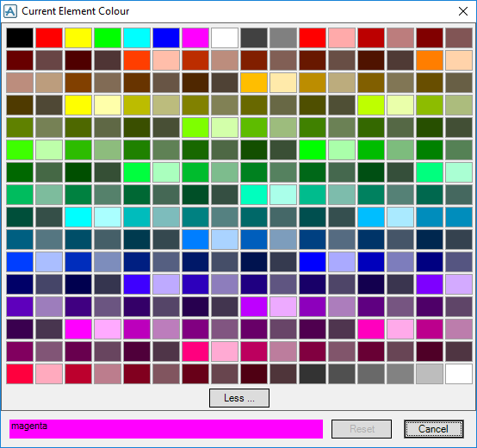
Task: Select the pure blue swatch in top row
Action: pos(166,38)
